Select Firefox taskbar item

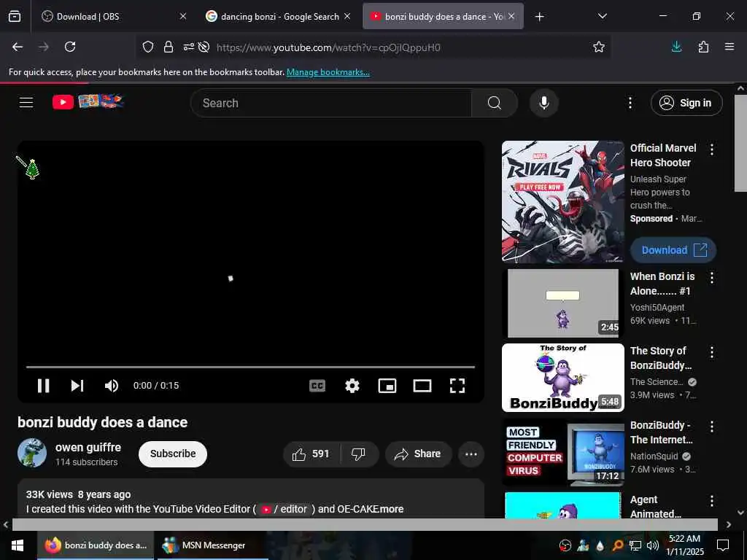click(96, 545)
